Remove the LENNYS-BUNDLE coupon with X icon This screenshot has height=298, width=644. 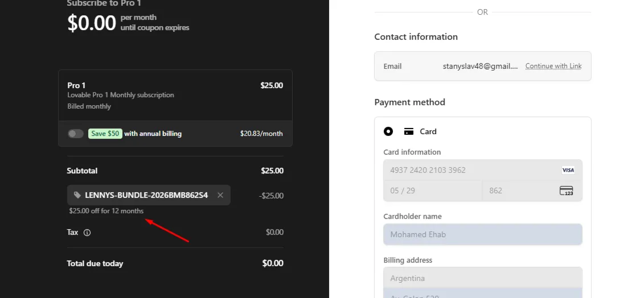coord(220,195)
